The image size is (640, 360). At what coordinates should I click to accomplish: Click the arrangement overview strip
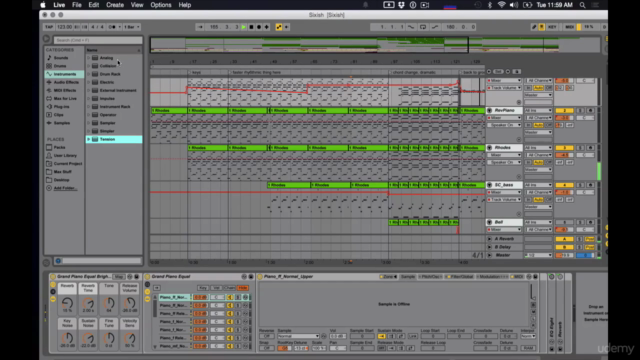coord(376,45)
